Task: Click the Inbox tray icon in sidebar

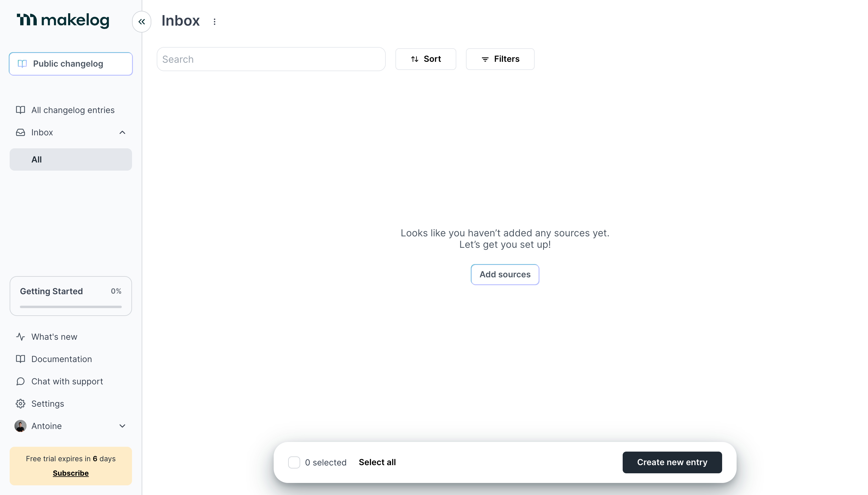Action: [20, 132]
